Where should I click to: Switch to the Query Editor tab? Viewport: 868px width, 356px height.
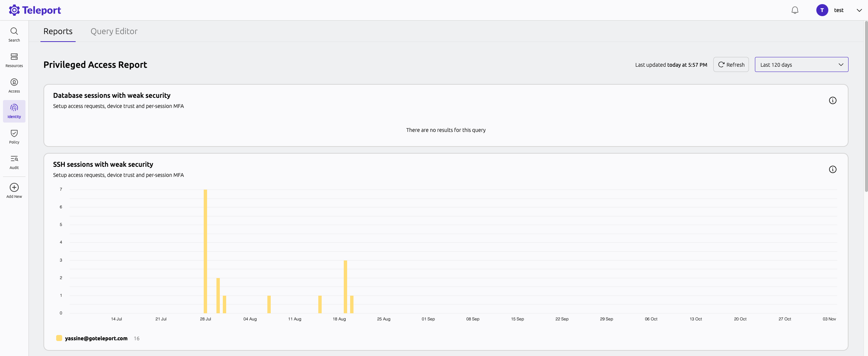pyautogui.click(x=114, y=31)
